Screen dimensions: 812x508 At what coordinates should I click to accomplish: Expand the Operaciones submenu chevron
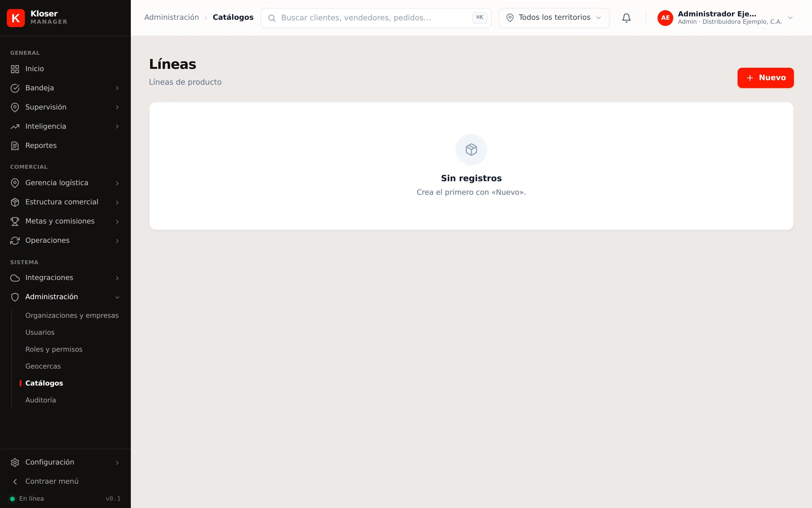(x=117, y=240)
